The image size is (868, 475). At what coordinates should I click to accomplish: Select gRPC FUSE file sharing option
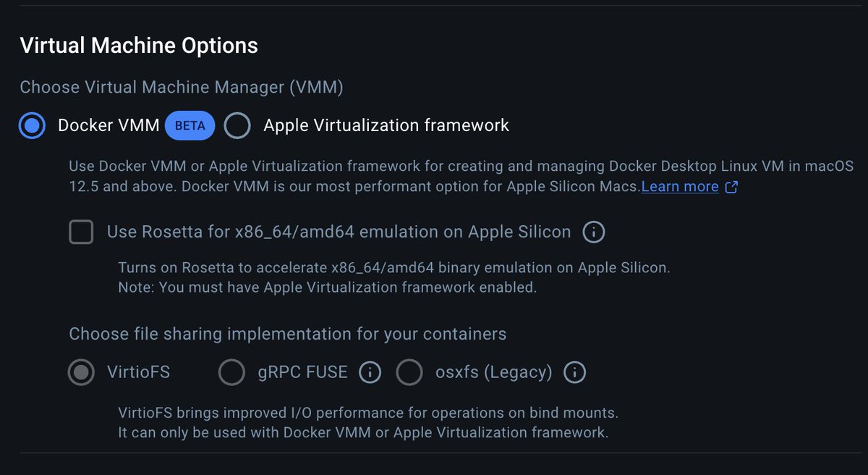coord(231,373)
